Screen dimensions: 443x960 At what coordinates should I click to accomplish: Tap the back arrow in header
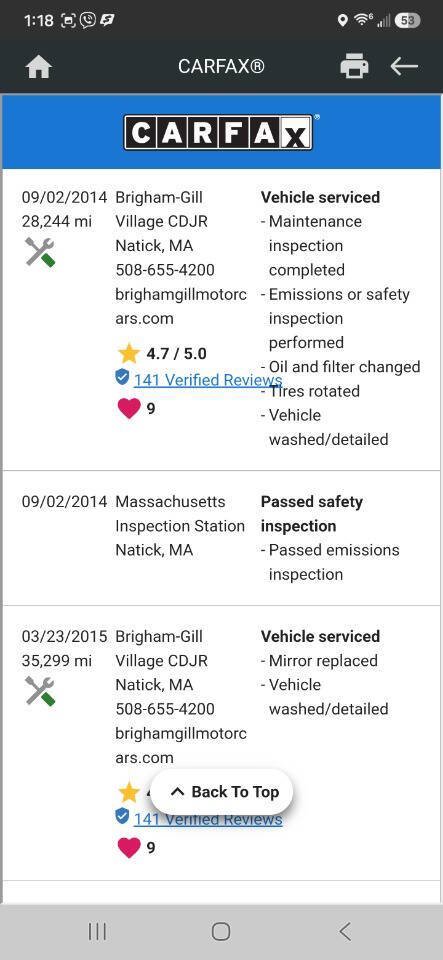pos(404,66)
